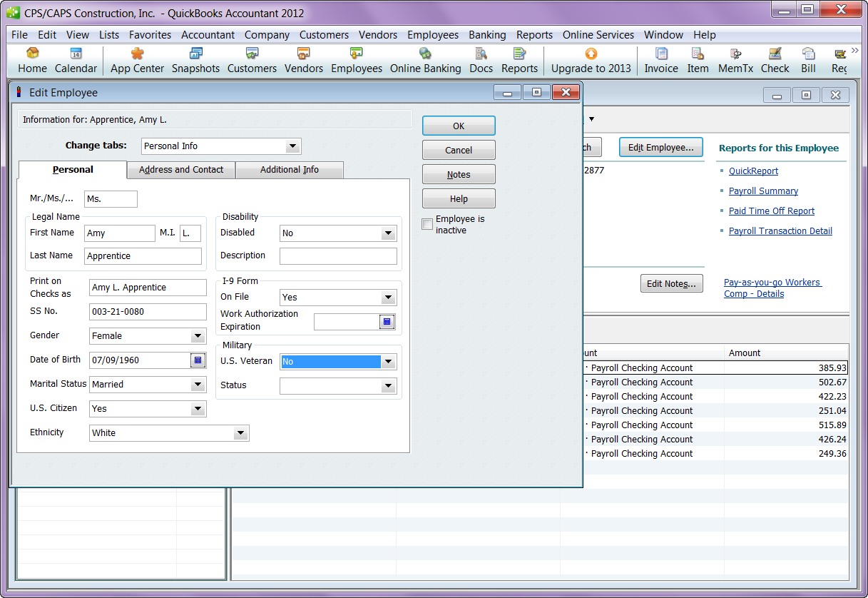Switch to the Additional Info tab
This screenshot has height=598, width=868.
click(x=289, y=170)
